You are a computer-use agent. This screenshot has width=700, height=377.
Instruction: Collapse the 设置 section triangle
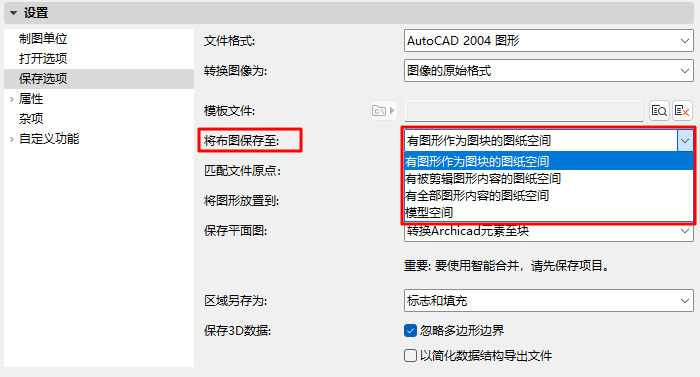[x=13, y=13]
